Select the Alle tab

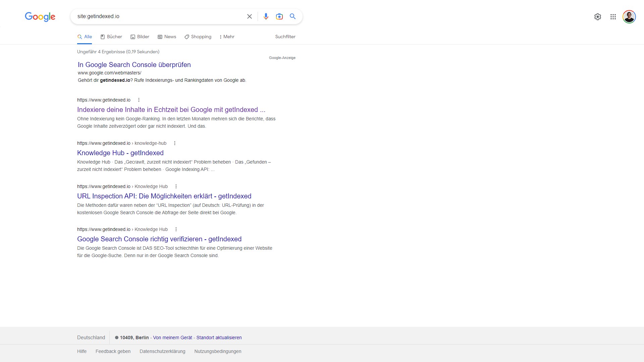(x=85, y=37)
